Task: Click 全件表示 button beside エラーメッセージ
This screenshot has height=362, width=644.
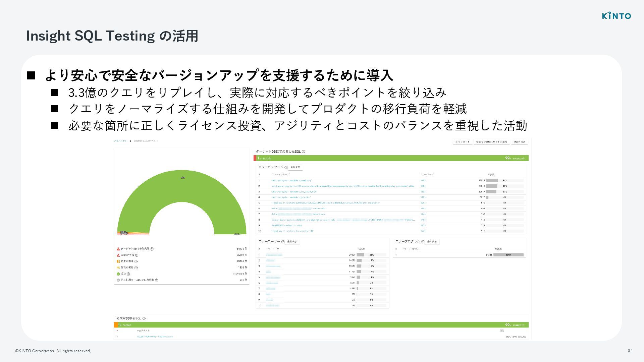Action: pos(296,167)
